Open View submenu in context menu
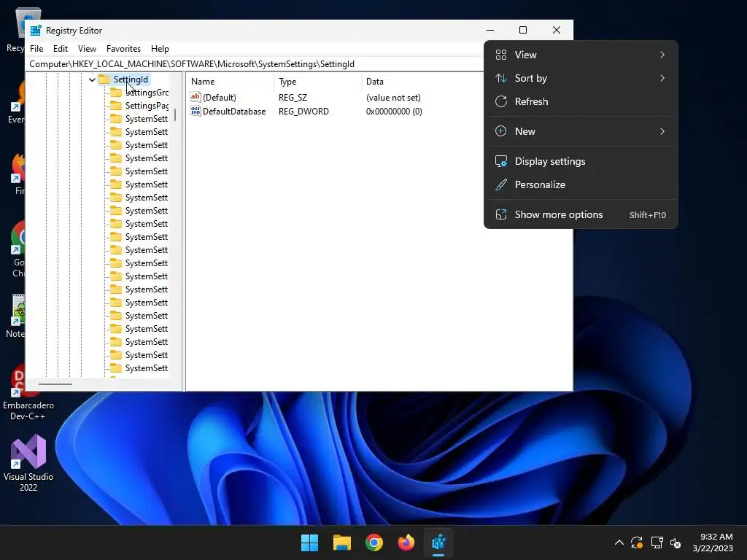This screenshot has height=560, width=747. coord(581,55)
